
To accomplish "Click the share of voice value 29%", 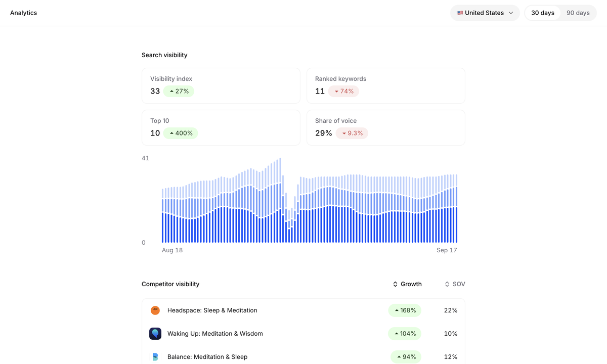I will [x=324, y=133].
